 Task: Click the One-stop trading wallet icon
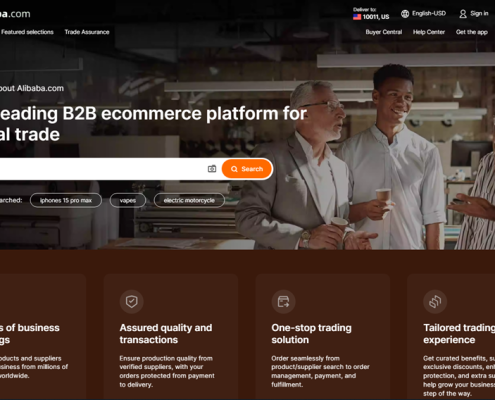tap(283, 302)
